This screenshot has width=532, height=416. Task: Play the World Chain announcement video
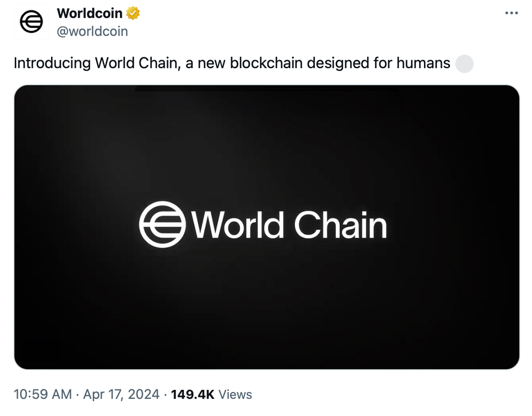266,227
